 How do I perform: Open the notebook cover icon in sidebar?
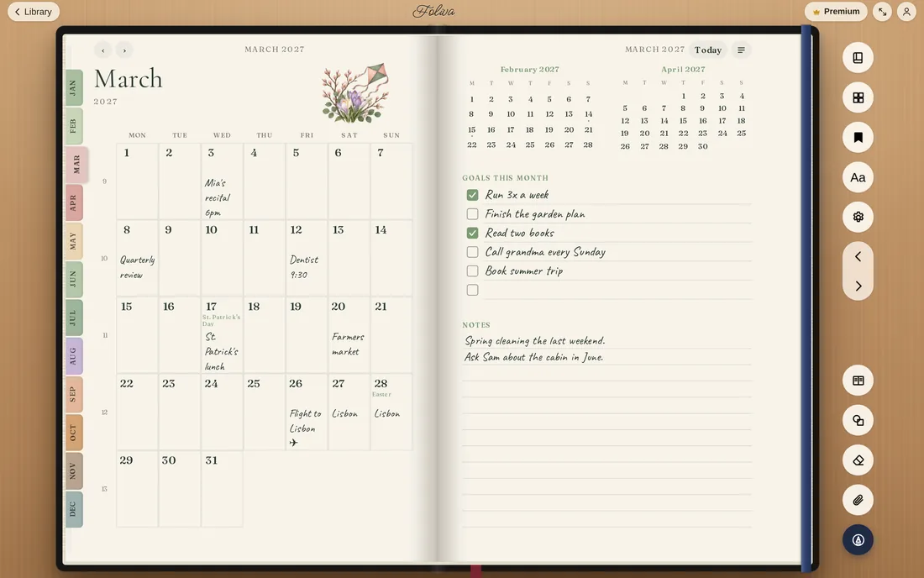click(x=858, y=58)
